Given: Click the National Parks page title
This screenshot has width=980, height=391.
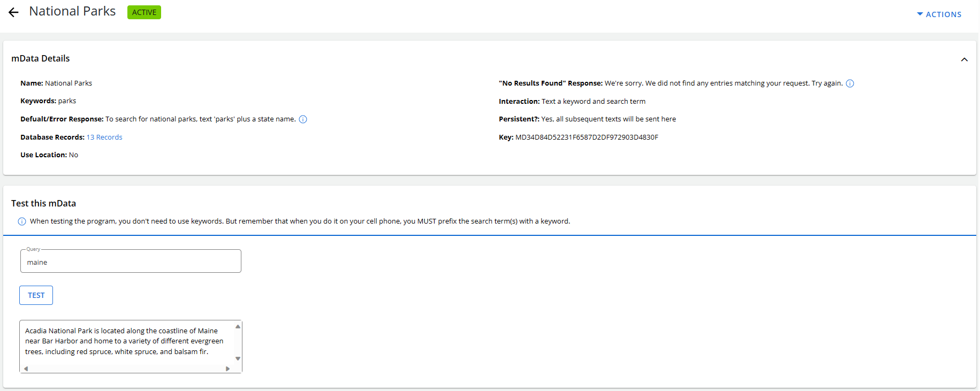Looking at the screenshot, I should [72, 11].
